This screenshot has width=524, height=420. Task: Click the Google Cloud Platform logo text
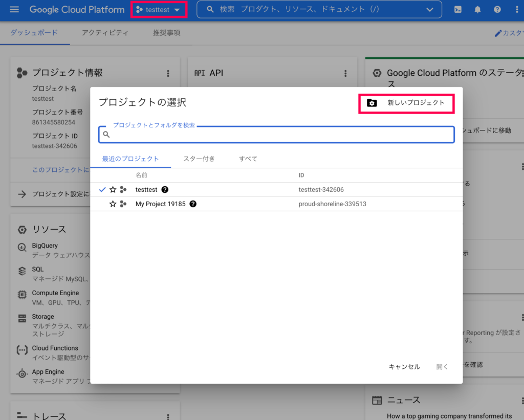click(x=77, y=10)
